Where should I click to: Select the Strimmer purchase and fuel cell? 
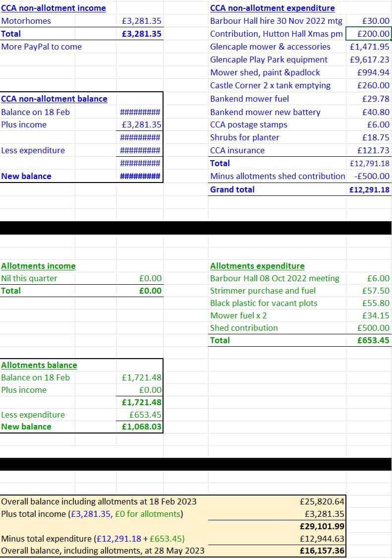coord(263,291)
